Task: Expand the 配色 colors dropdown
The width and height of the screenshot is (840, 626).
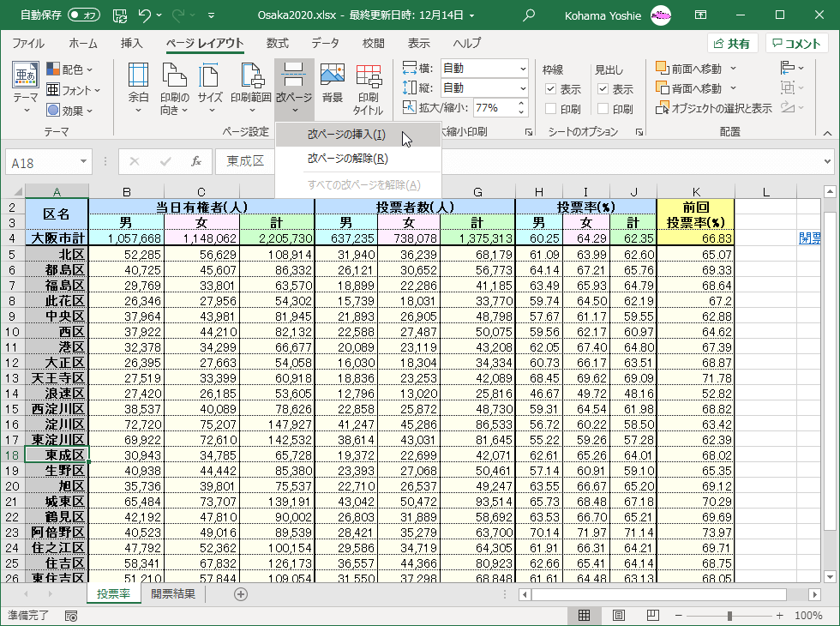Action: pyautogui.click(x=71, y=69)
